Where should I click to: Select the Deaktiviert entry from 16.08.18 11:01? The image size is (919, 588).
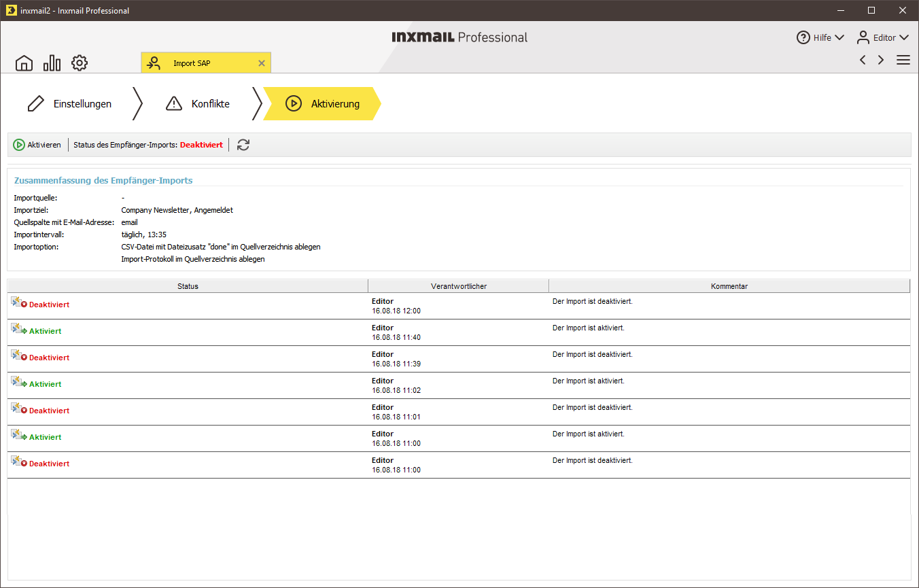(459, 412)
